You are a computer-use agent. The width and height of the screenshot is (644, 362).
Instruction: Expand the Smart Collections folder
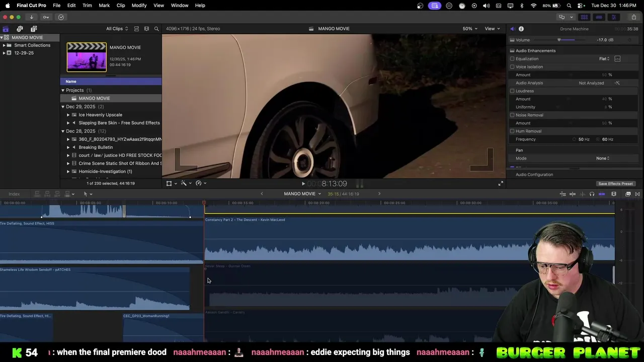click(4, 45)
